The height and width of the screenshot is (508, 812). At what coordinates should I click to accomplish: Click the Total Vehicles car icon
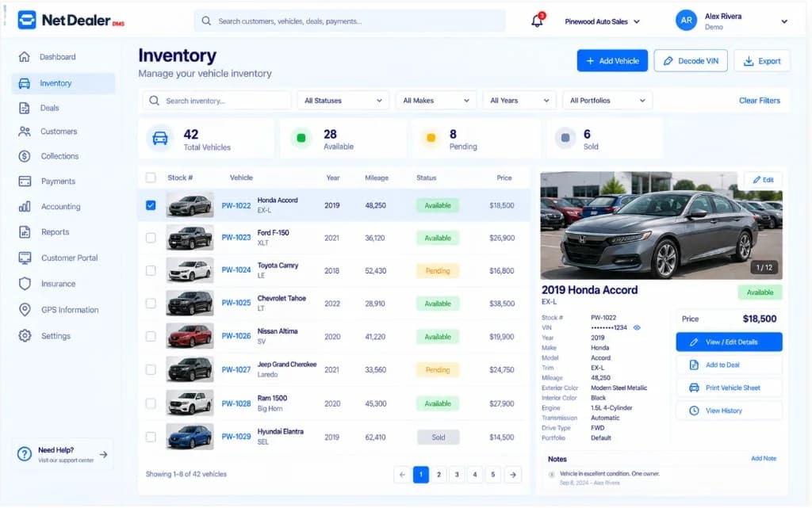tap(160, 139)
